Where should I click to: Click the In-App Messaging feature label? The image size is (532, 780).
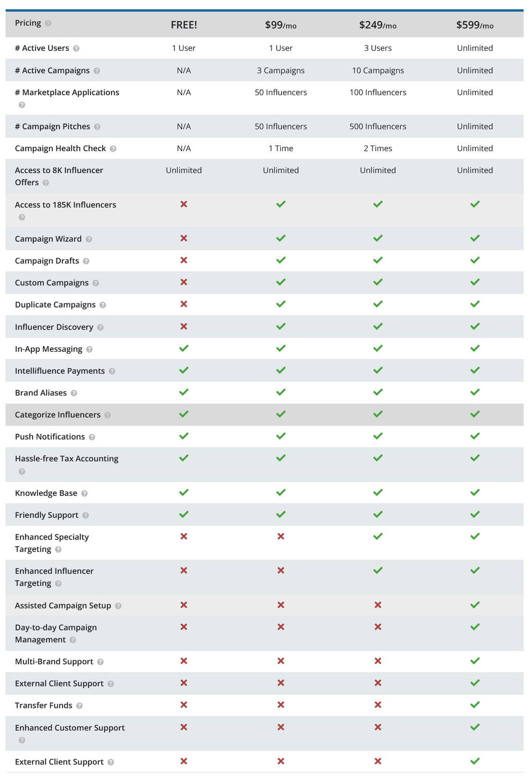(x=48, y=349)
